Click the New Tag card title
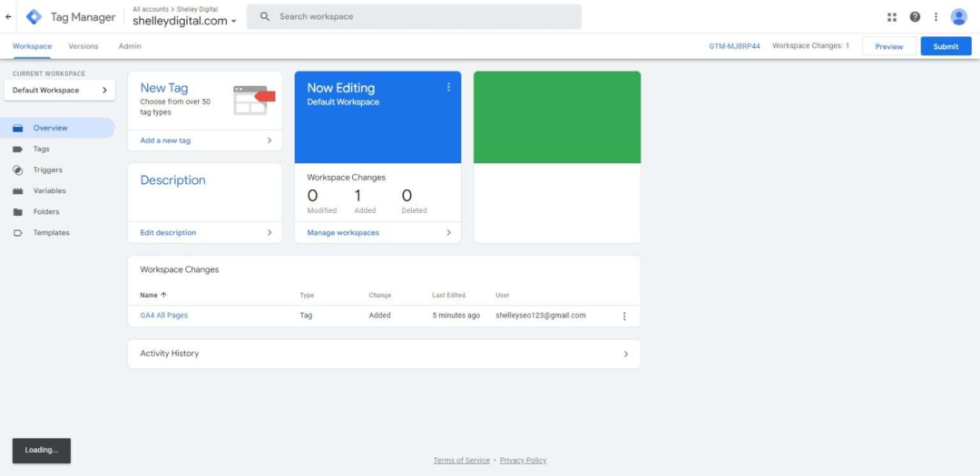The height and width of the screenshot is (476, 980). (163, 88)
